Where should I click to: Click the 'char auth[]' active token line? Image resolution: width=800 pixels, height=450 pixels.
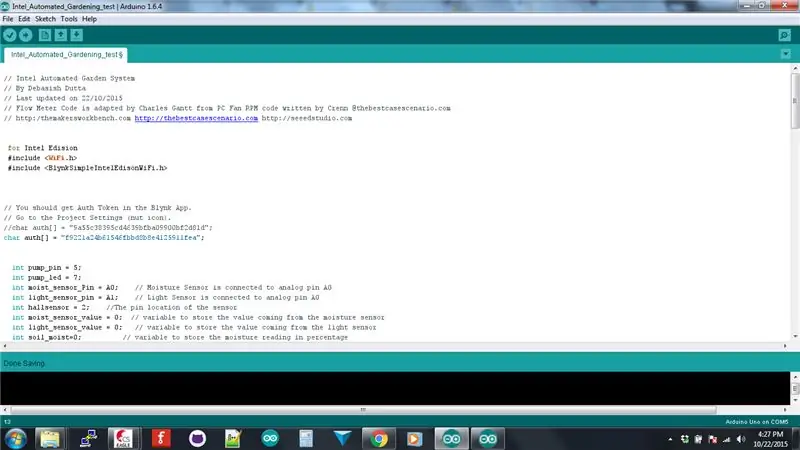[104, 238]
